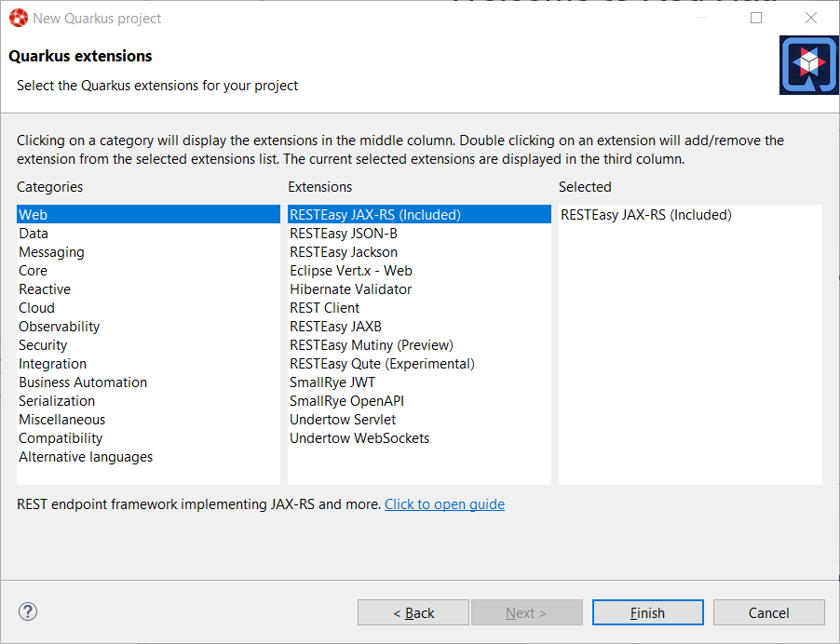Click the Quarkus wizard banner image

(809, 65)
